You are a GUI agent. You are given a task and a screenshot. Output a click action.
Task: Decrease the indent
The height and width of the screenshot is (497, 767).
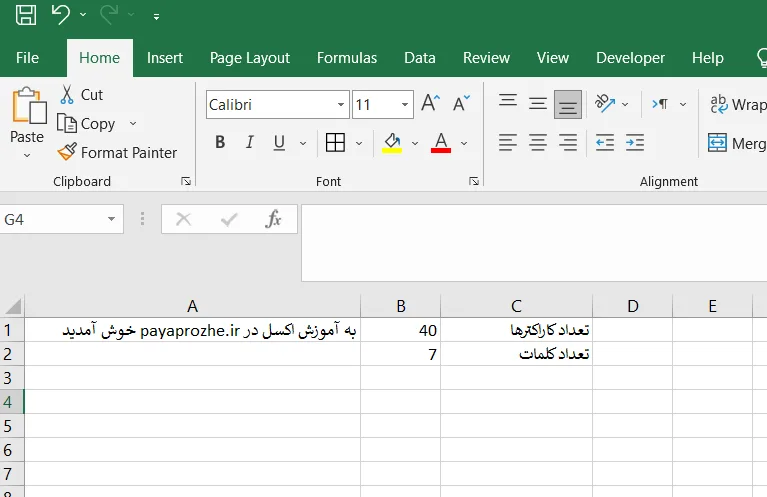pyautogui.click(x=605, y=142)
